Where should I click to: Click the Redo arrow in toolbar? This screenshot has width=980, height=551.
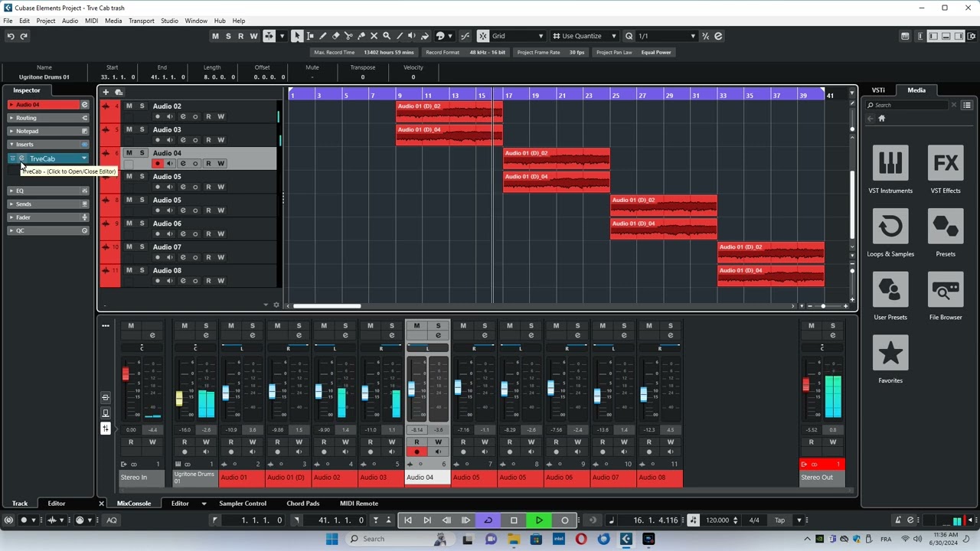coord(24,36)
